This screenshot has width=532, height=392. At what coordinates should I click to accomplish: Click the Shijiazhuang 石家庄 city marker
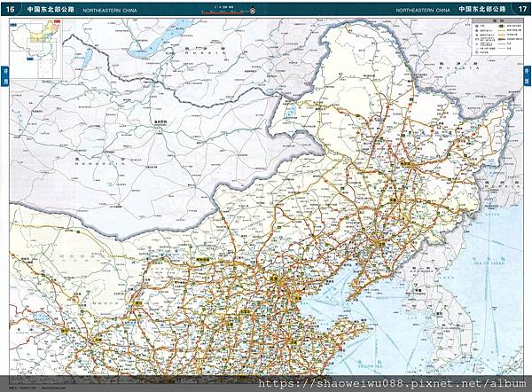246,311
